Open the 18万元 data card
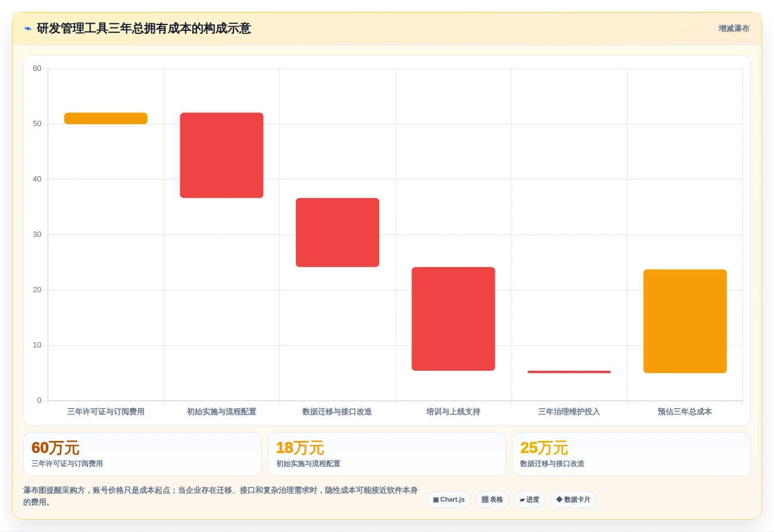The image size is (774, 532). [387, 454]
